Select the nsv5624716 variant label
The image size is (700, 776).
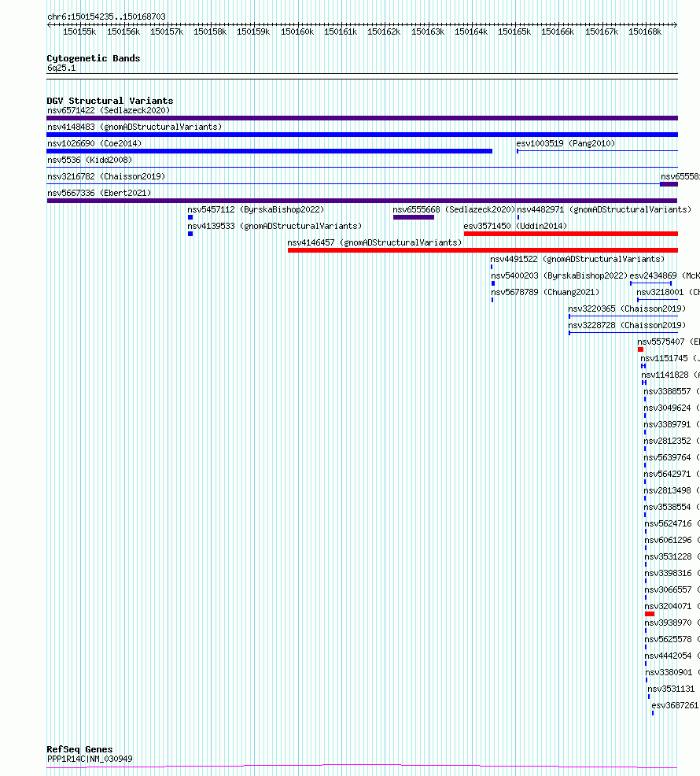point(672,523)
